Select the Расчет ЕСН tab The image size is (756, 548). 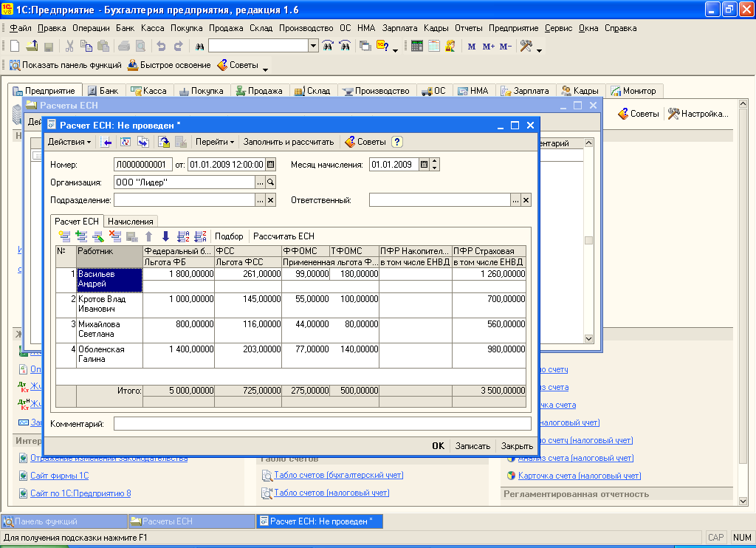[77, 222]
